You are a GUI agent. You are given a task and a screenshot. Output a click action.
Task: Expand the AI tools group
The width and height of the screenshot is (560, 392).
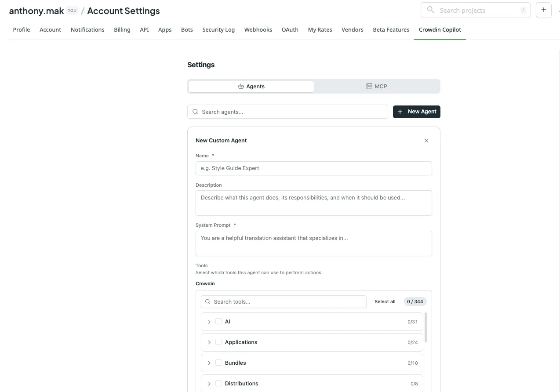209,321
